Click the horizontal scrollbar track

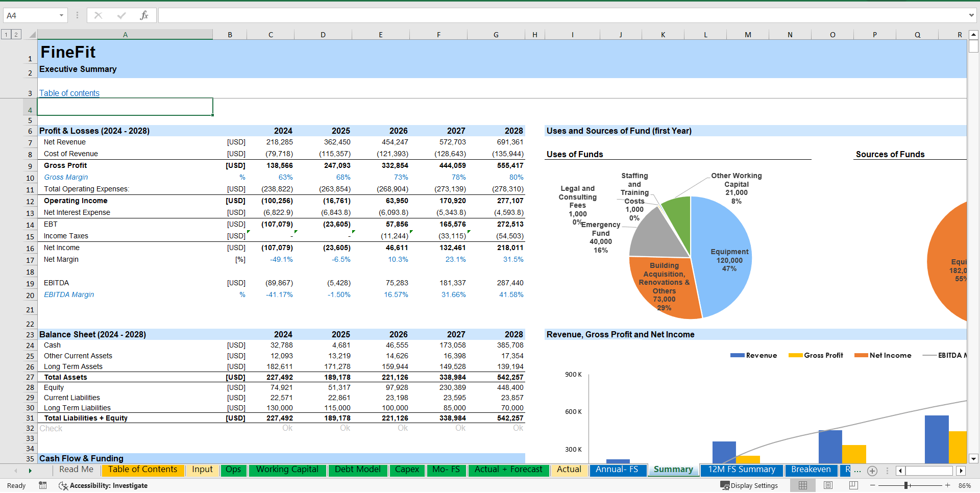929,471
